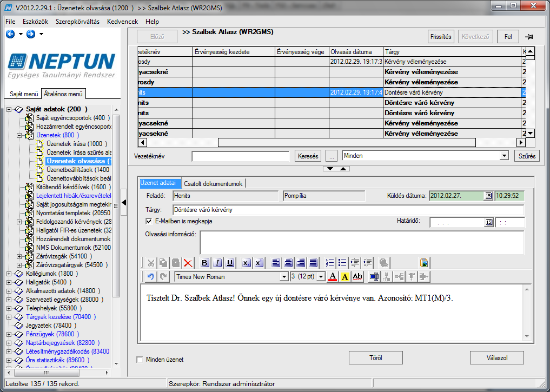The width and height of the screenshot is (550, 392).
Task: Switch to Csatolt dokumentumok tab
Action: pyautogui.click(x=213, y=183)
